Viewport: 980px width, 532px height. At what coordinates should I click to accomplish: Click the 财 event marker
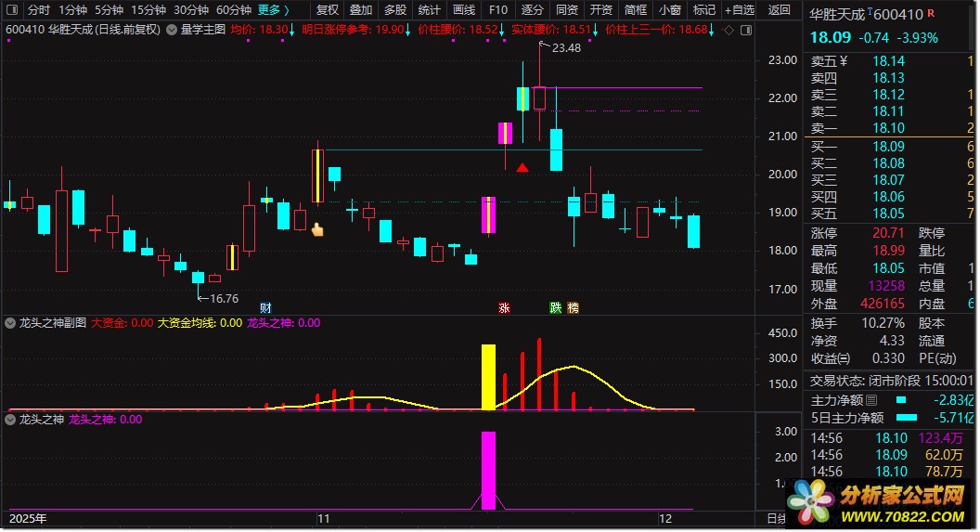pyautogui.click(x=265, y=307)
